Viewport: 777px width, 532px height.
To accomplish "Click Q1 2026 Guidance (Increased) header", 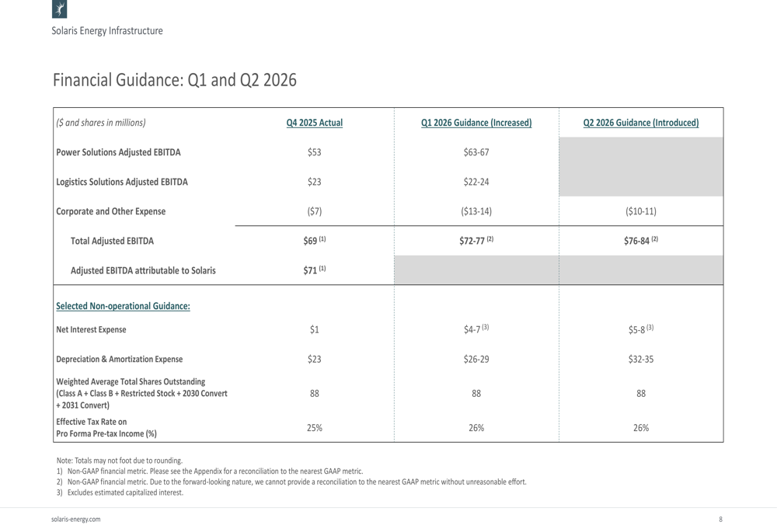I will point(476,123).
